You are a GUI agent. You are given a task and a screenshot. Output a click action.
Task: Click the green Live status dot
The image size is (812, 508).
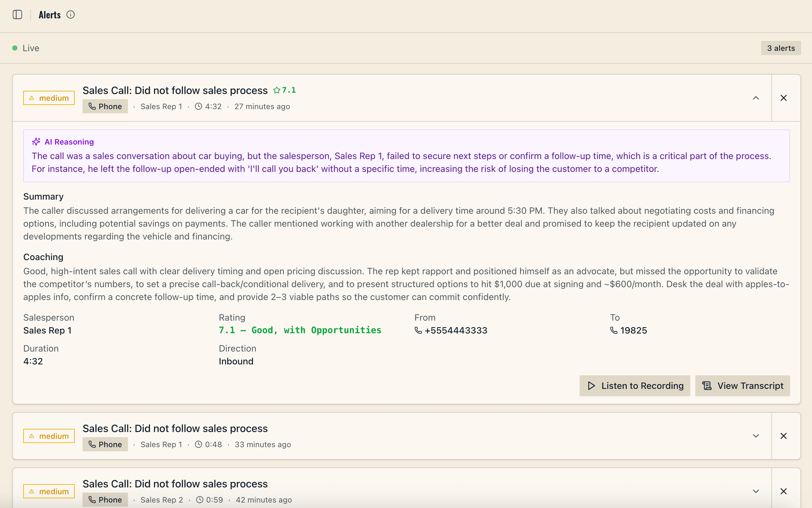coord(15,48)
